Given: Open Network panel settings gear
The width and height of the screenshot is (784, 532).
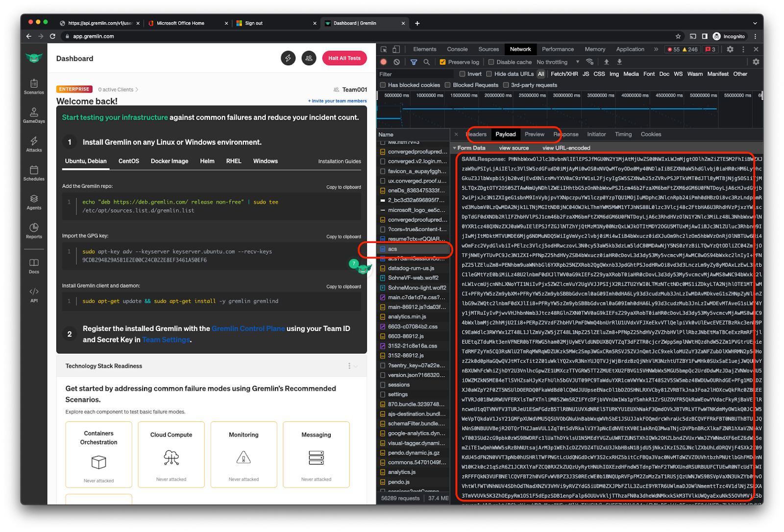Looking at the screenshot, I should click(x=756, y=62).
